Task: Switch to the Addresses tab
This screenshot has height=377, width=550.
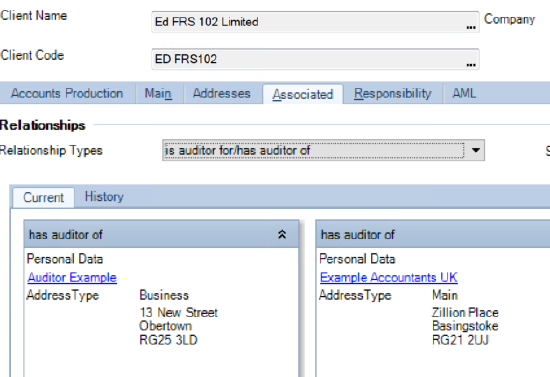Action: click(222, 93)
